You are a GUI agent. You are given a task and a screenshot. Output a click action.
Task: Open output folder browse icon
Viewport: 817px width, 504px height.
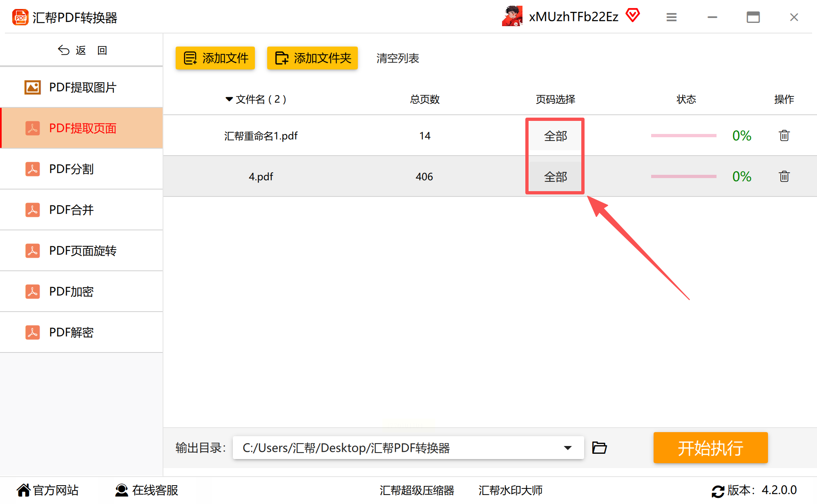point(599,448)
